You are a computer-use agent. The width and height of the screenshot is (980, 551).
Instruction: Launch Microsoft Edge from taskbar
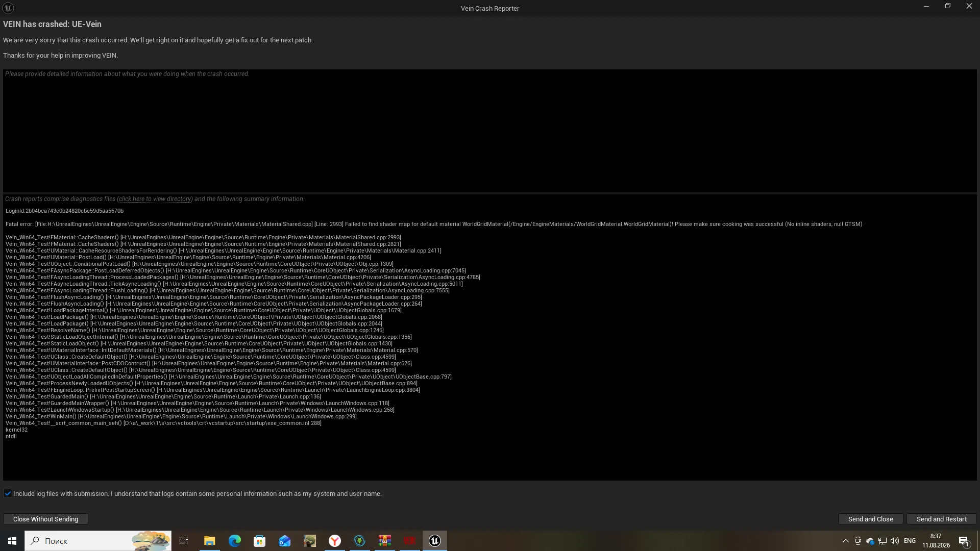point(234,541)
